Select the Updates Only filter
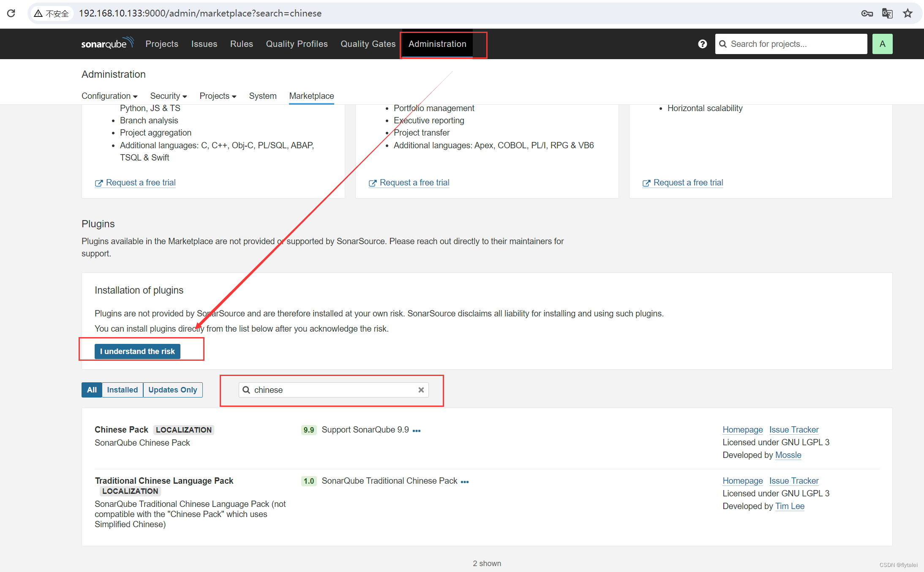 (172, 390)
